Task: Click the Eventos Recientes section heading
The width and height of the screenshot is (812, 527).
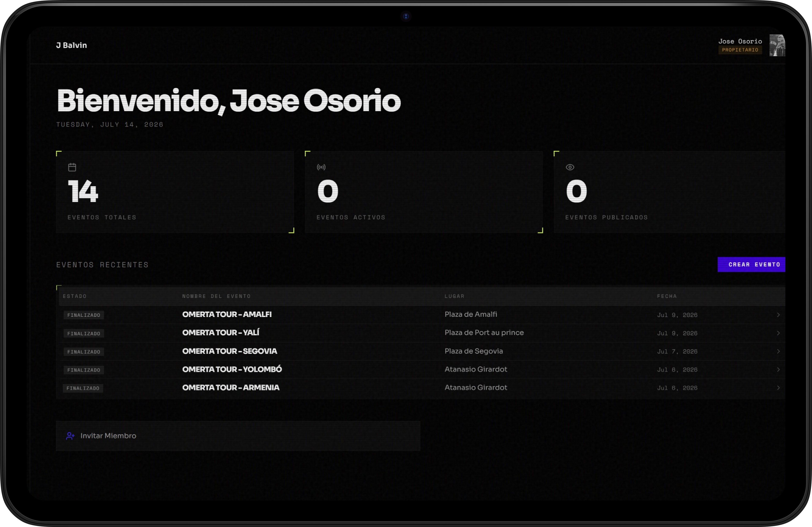Action: 102,265
